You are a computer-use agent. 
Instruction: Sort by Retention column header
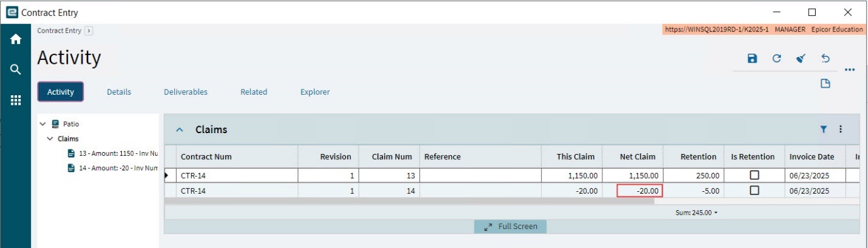[693, 156]
